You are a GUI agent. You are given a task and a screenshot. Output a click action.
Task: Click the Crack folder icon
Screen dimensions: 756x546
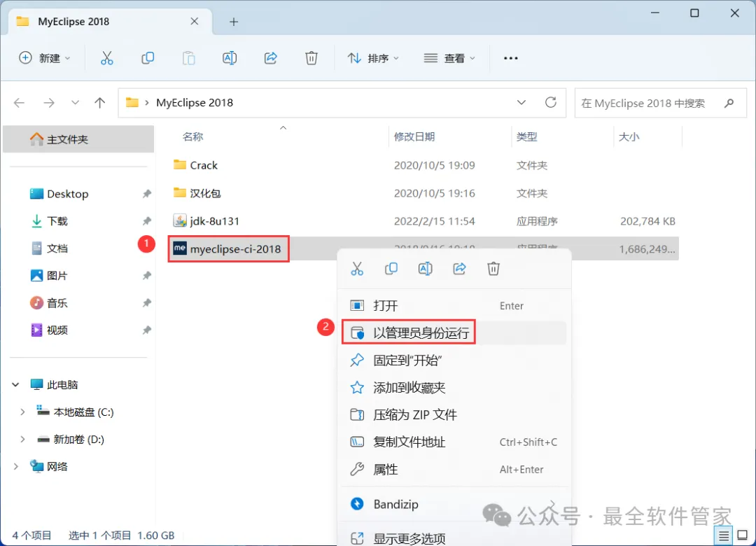click(180, 165)
